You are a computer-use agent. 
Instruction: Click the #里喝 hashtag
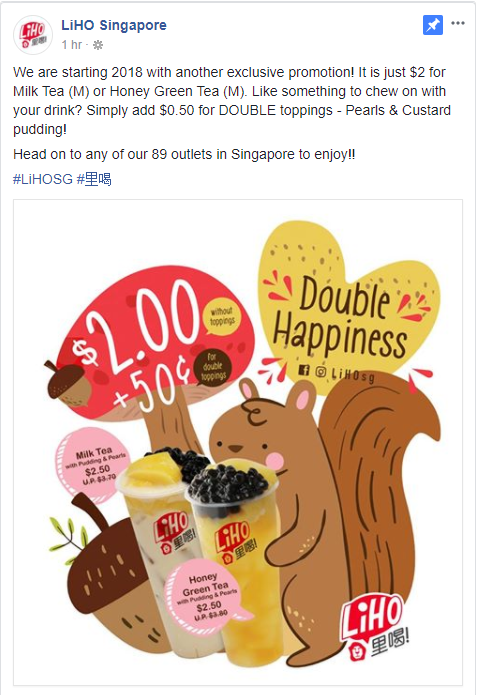[94, 180]
